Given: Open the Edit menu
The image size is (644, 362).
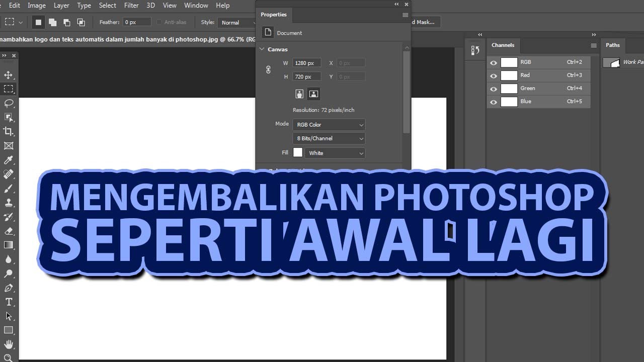Looking at the screenshot, I should [x=15, y=6].
